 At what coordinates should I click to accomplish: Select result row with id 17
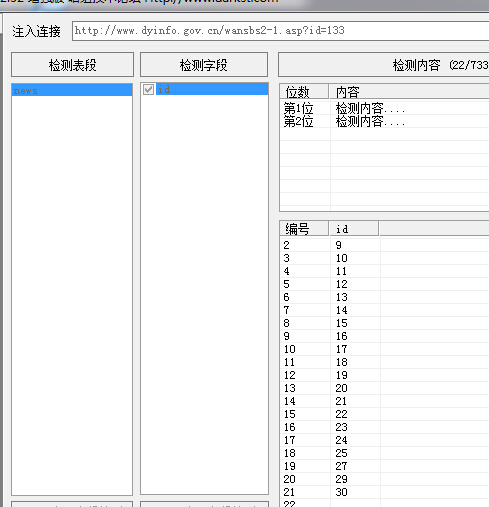[x=385, y=349]
